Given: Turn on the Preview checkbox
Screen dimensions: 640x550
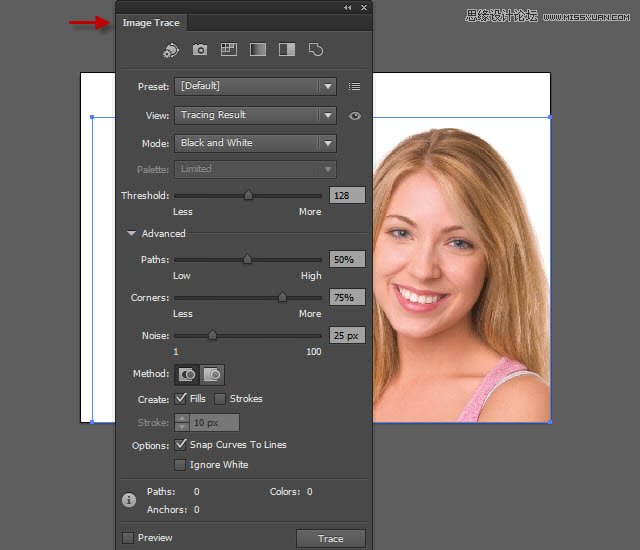Looking at the screenshot, I should 128,538.
